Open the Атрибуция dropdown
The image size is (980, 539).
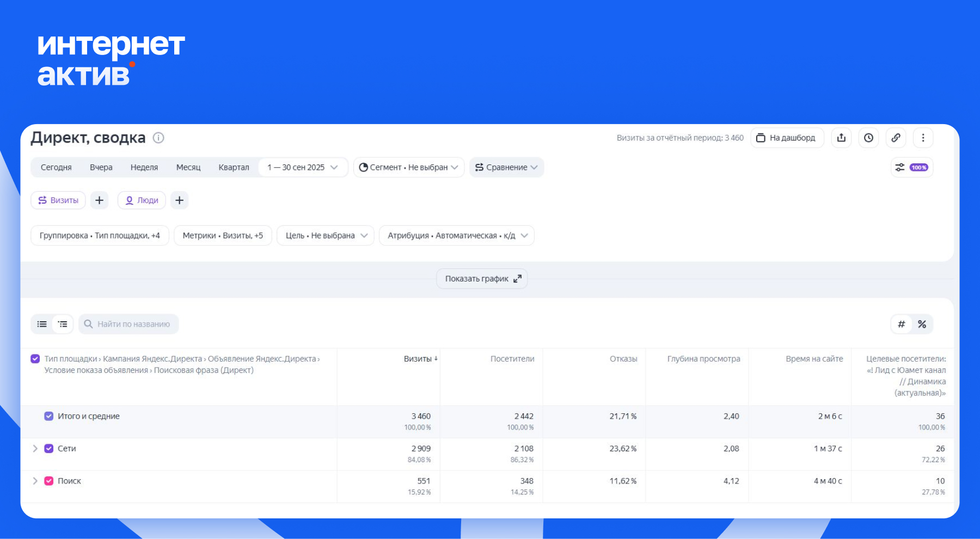(x=457, y=235)
